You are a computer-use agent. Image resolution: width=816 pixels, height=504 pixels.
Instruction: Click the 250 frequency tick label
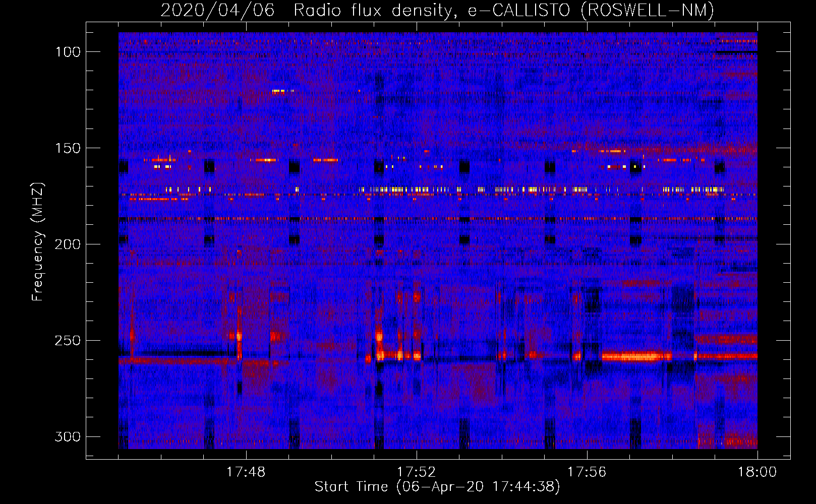click(68, 341)
